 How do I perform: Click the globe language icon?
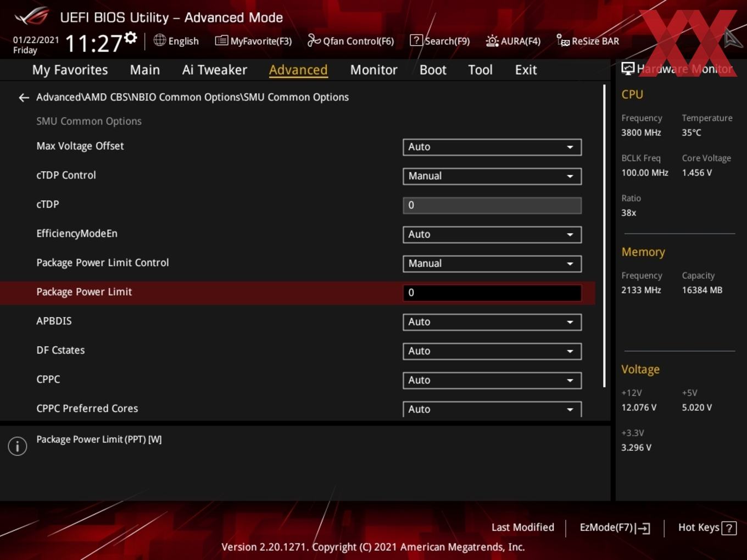(159, 40)
